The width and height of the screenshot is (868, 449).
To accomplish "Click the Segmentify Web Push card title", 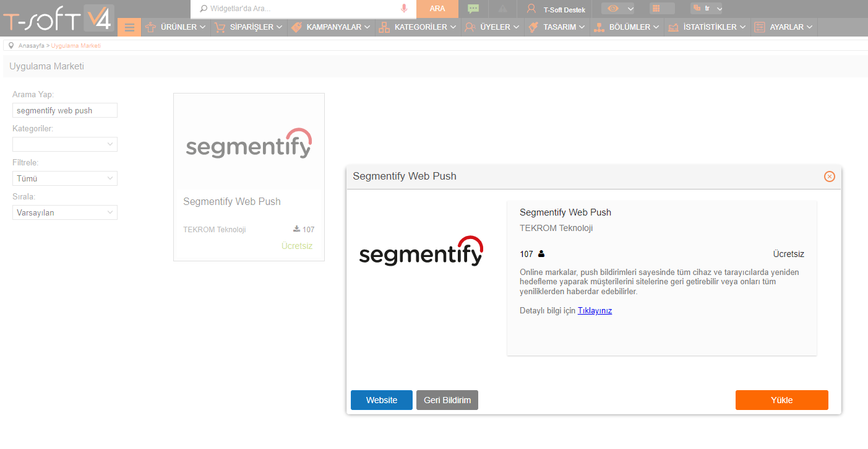I will [232, 201].
